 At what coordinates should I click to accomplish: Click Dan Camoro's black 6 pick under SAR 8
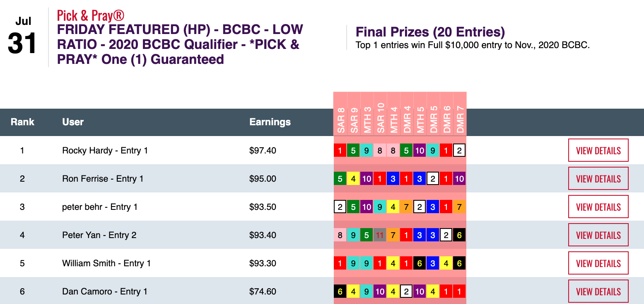[340, 292]
